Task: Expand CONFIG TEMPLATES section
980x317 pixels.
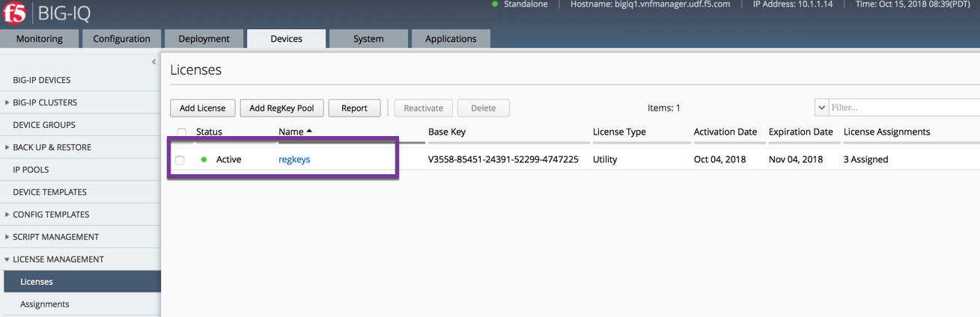Action: click(x=7, y=215)
